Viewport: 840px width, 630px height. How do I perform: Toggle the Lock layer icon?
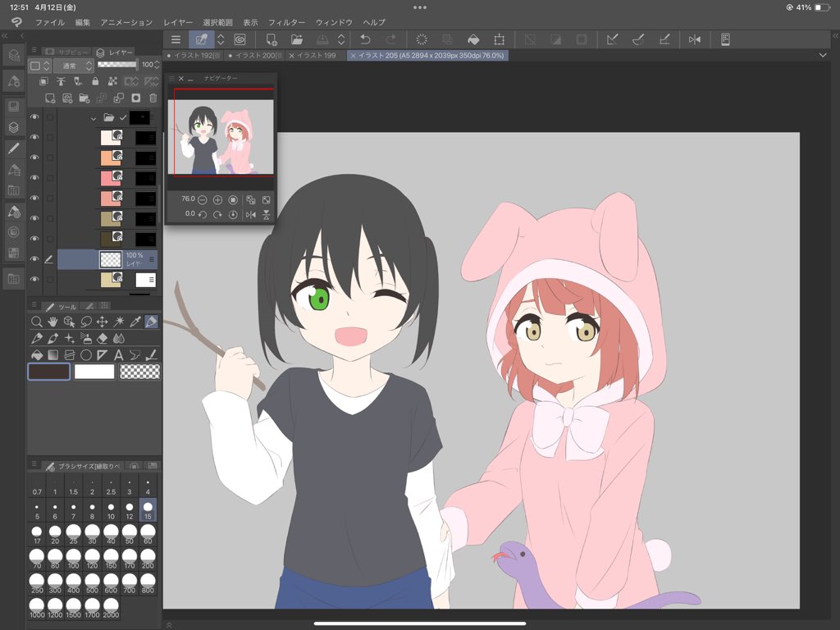pos(95,81)
